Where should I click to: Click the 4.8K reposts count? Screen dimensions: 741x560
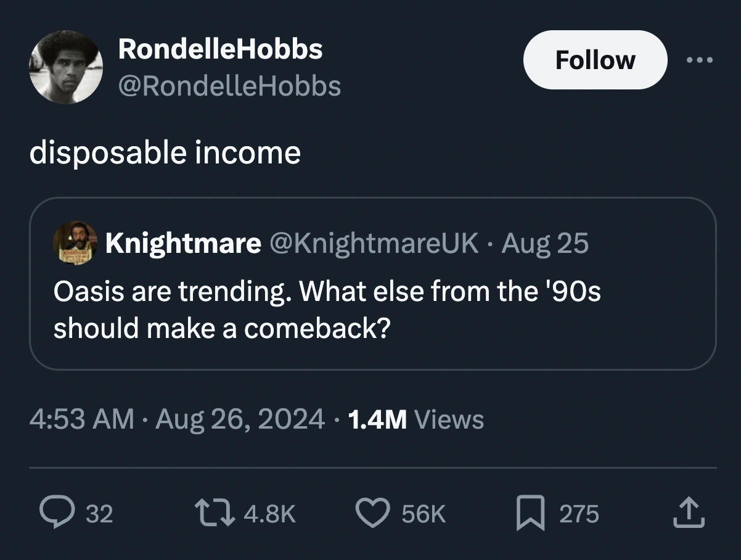(x=268, y=514)
